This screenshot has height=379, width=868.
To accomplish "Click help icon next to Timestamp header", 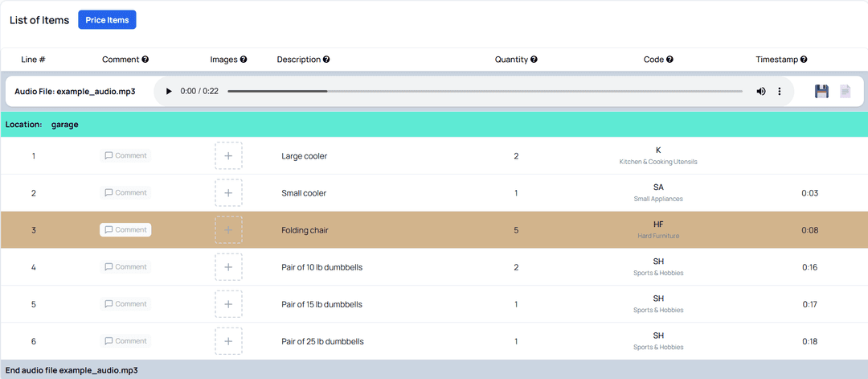I will (x=804, y=60).
